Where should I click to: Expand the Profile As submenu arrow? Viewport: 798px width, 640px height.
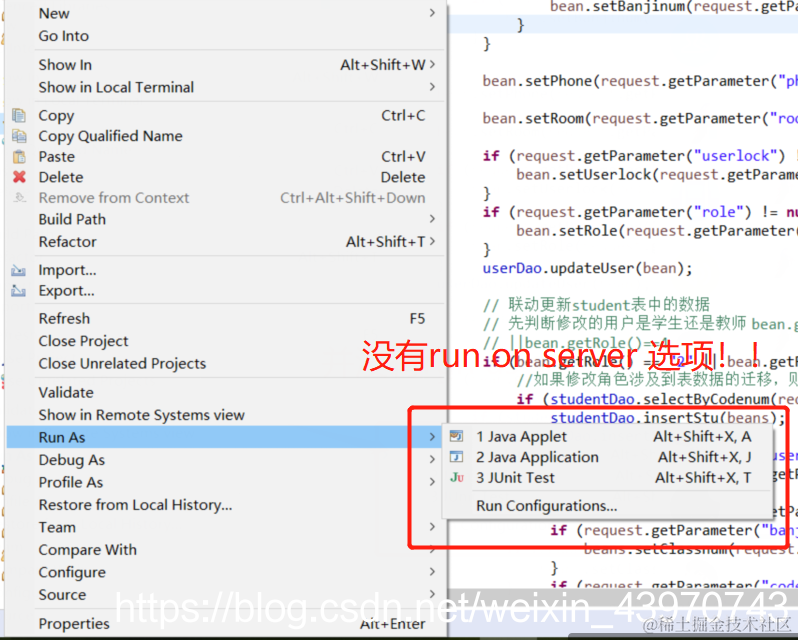point(432,482)
